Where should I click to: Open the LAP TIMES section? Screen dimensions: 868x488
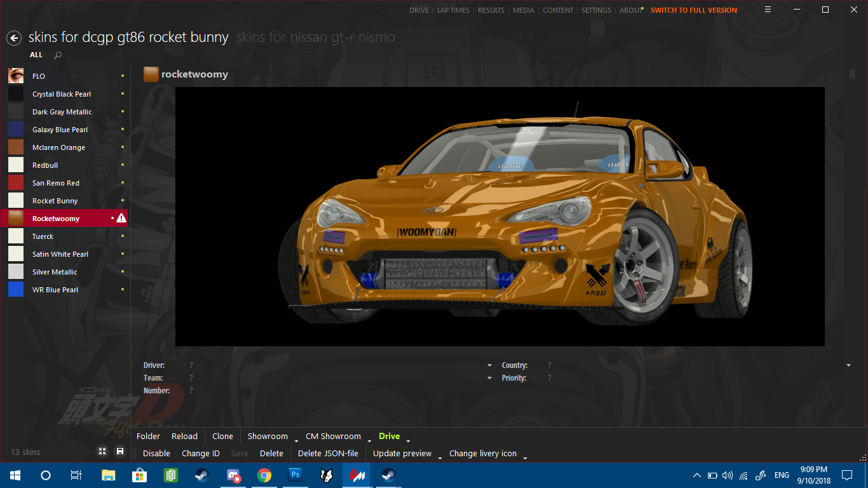coord(453,10)
